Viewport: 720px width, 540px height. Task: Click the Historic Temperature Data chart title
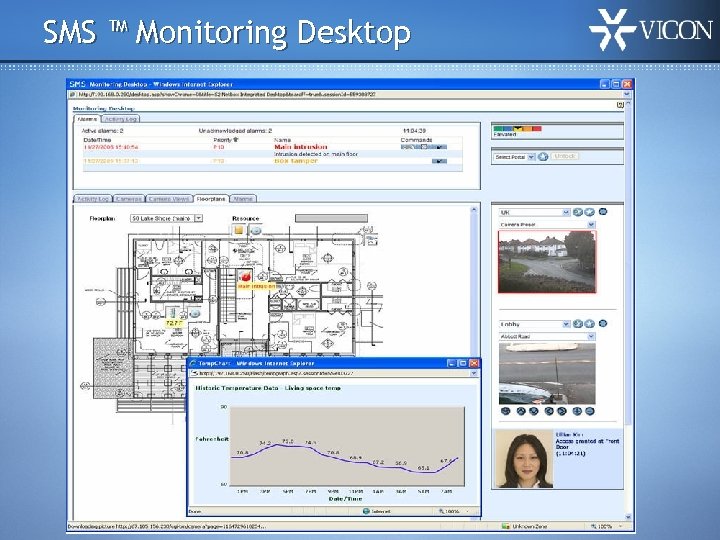pos(268,388)
